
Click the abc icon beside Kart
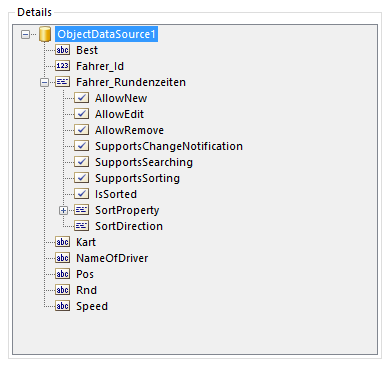63,242
